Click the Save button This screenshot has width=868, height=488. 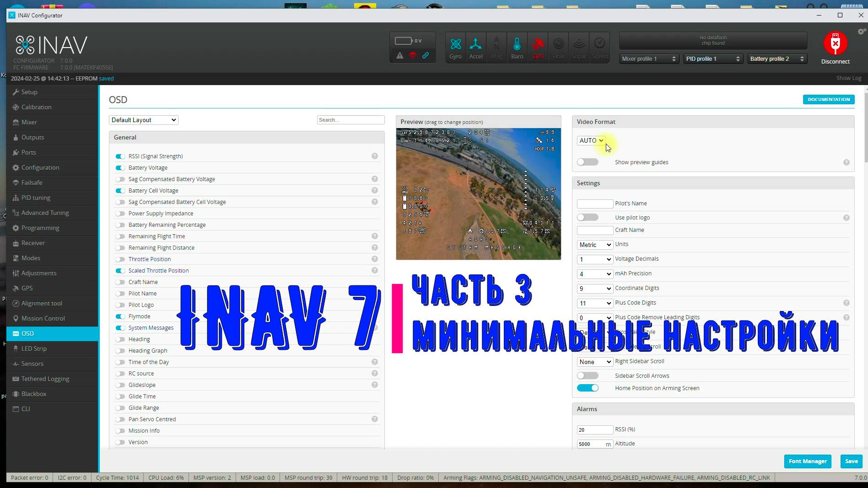(851, 461)
